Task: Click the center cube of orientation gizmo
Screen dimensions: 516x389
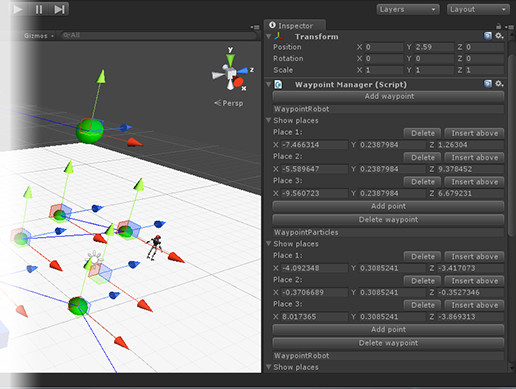Action: pyautogui.click(x=230, y=73)
